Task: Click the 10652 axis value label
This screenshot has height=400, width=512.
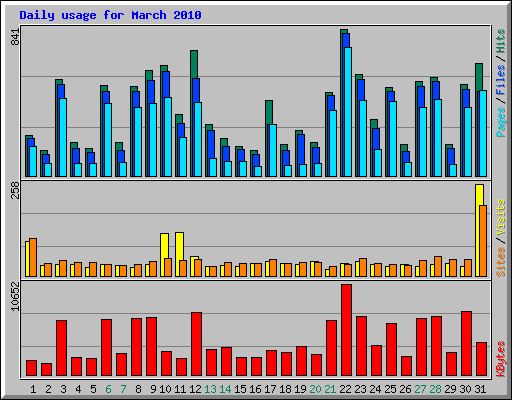Action: pos(15,296)
